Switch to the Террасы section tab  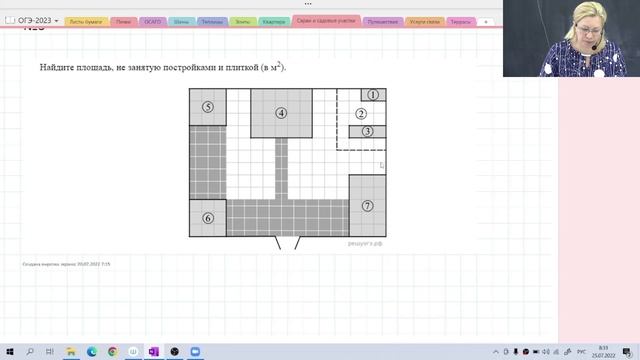click(x=461, y=22)
